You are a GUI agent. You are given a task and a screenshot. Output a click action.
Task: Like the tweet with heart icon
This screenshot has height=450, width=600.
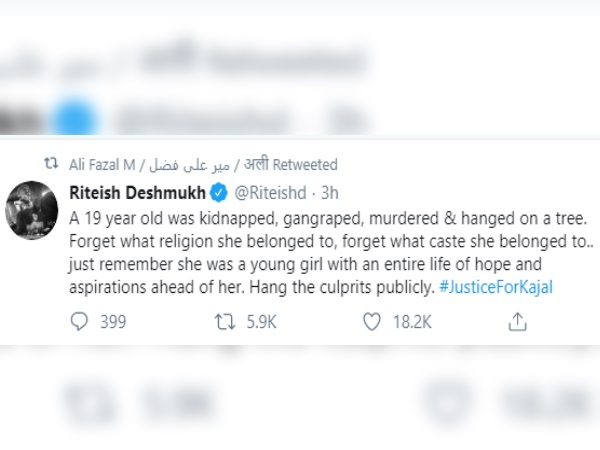pyautogui.click(x=372, y=321)
